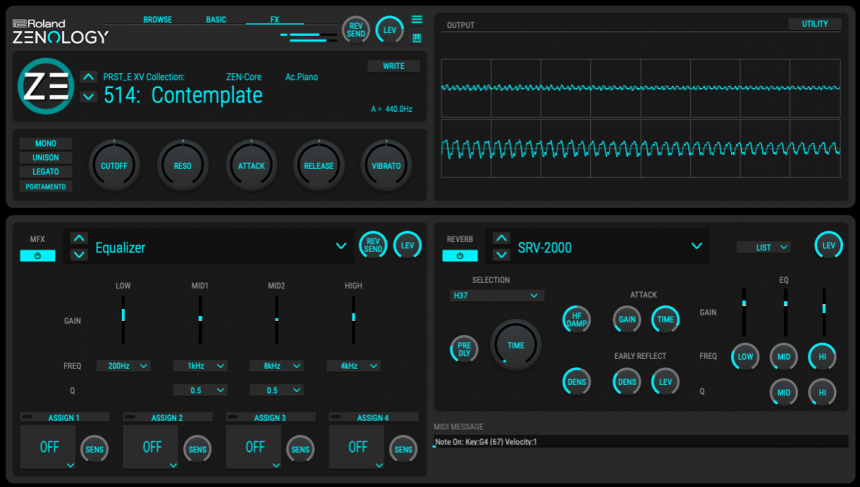Viewport: 860px width, 487px height.
Task: Switch to the BASIC tab
Action: pos(216,19)
